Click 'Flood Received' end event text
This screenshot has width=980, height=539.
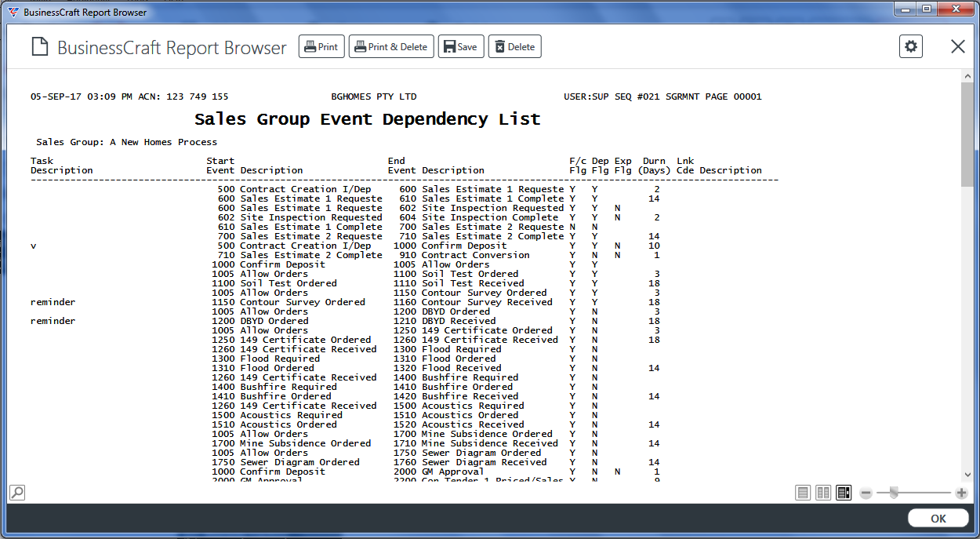(462, 368)
